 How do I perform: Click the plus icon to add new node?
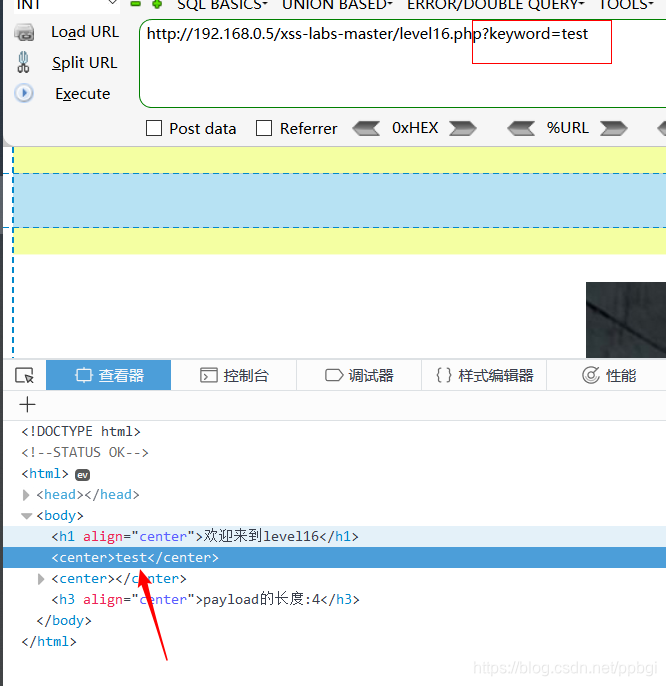pyautogui.click(x=27, y=404)
